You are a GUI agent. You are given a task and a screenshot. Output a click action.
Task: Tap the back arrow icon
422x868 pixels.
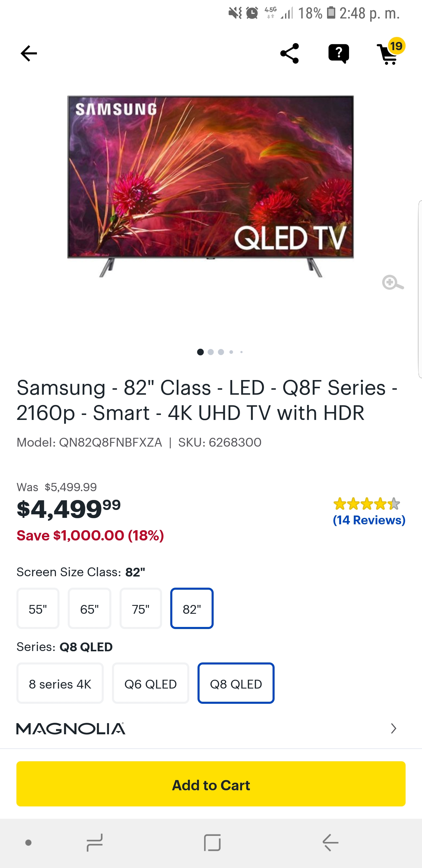[29, 53]
